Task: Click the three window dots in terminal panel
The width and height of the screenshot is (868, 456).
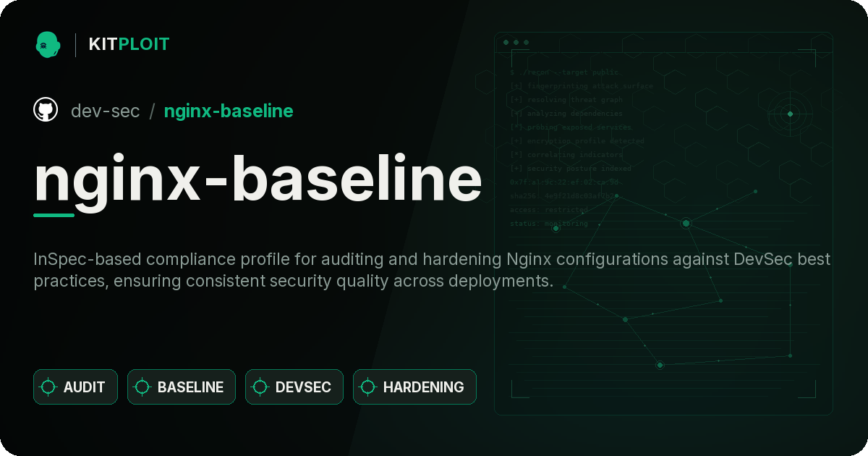Action: click(x=516, y=43)
